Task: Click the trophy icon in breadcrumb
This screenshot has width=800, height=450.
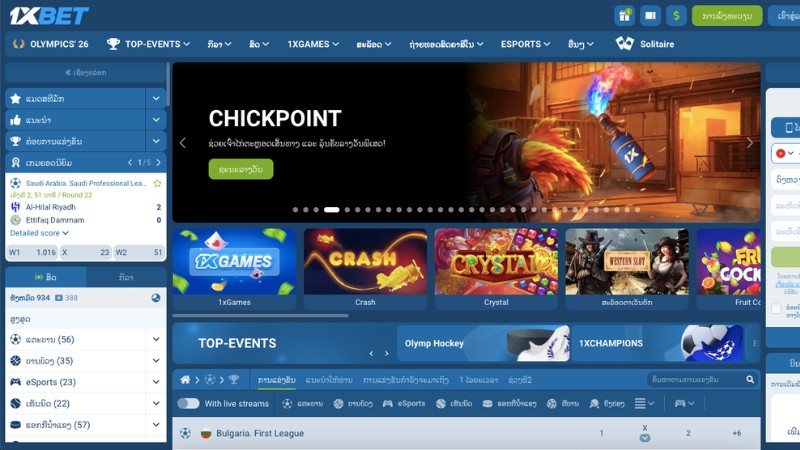Action: (x=234, y=380)
